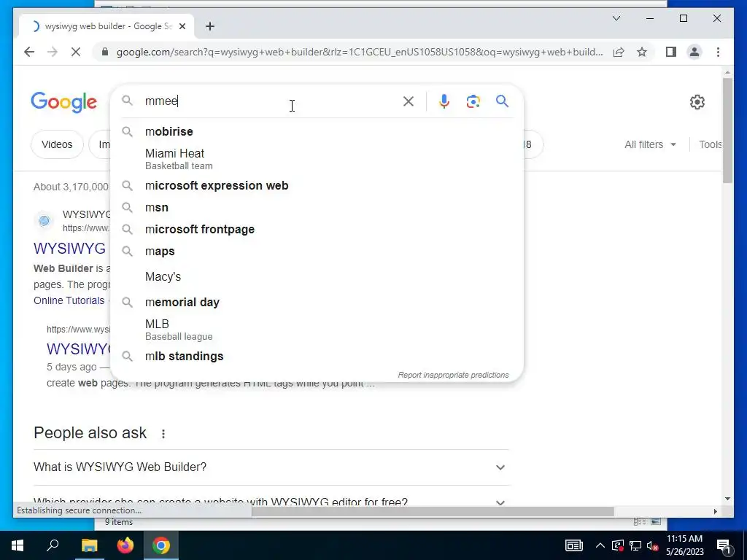Choose memorial day suggestion
The height and width of the screenshot is (560, 747).
(317, 302)
